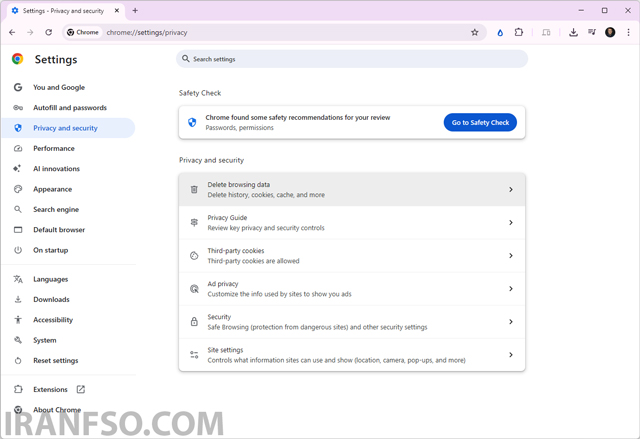Open Extensions link in sidebar
Viewport: 640px width, 439px height.
(x=69, y=389)
